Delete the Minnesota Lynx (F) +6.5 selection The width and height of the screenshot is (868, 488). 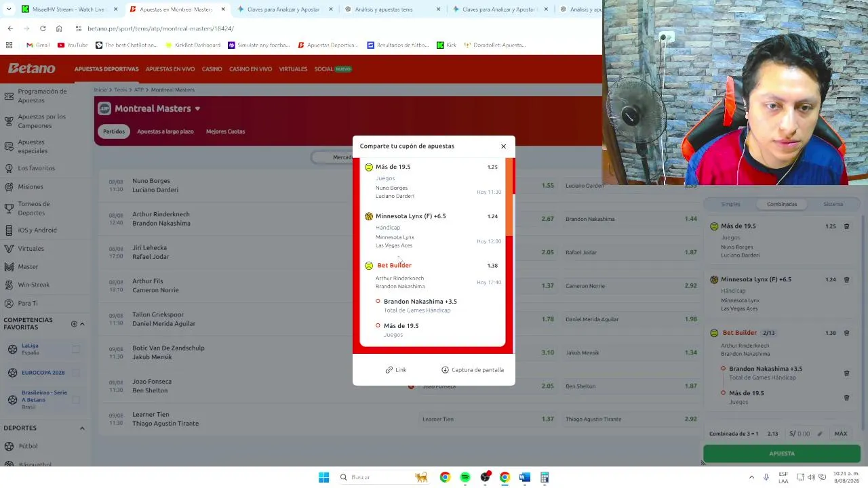tap(846, 279)
